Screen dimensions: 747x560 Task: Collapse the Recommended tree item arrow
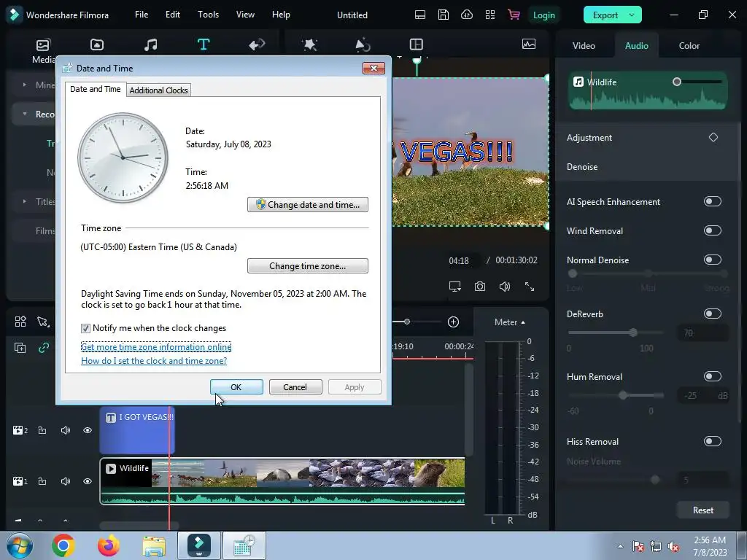coord(24,114)
